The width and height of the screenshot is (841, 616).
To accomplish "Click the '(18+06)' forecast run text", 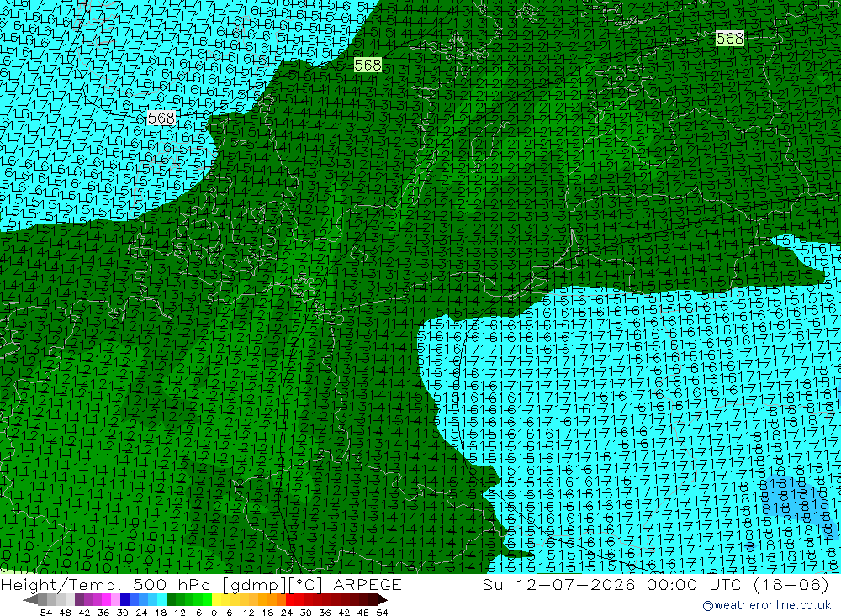I will [791, 584].
